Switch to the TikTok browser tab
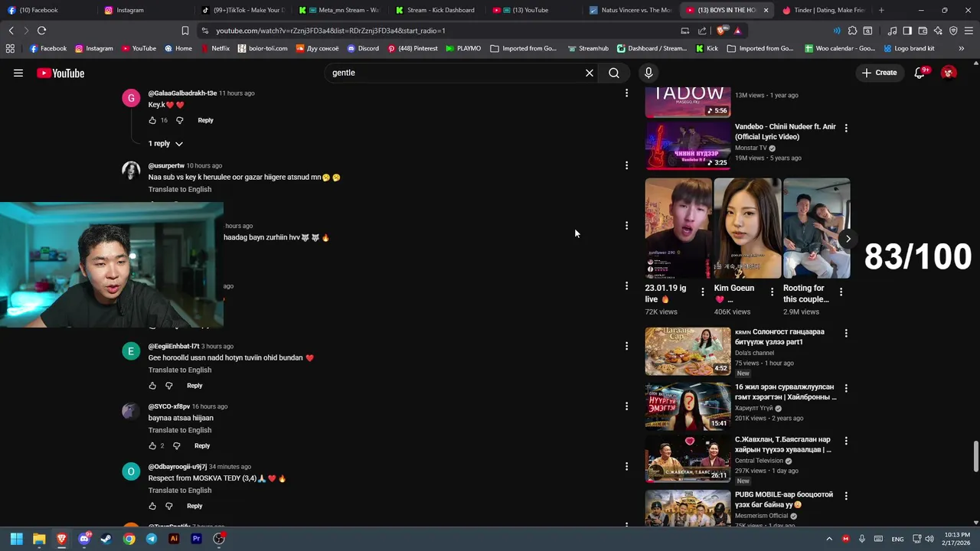This screenshot has width=980, height=551. pos(243,10)
